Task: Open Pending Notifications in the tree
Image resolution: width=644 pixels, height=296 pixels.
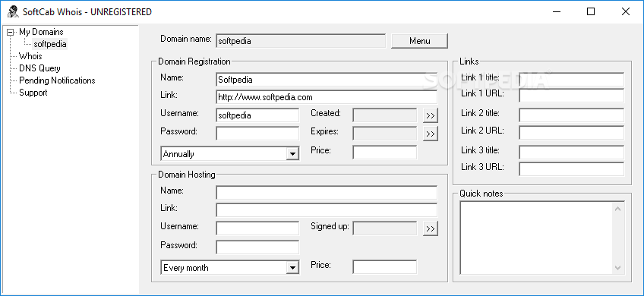Action: [x=57, y=80]
